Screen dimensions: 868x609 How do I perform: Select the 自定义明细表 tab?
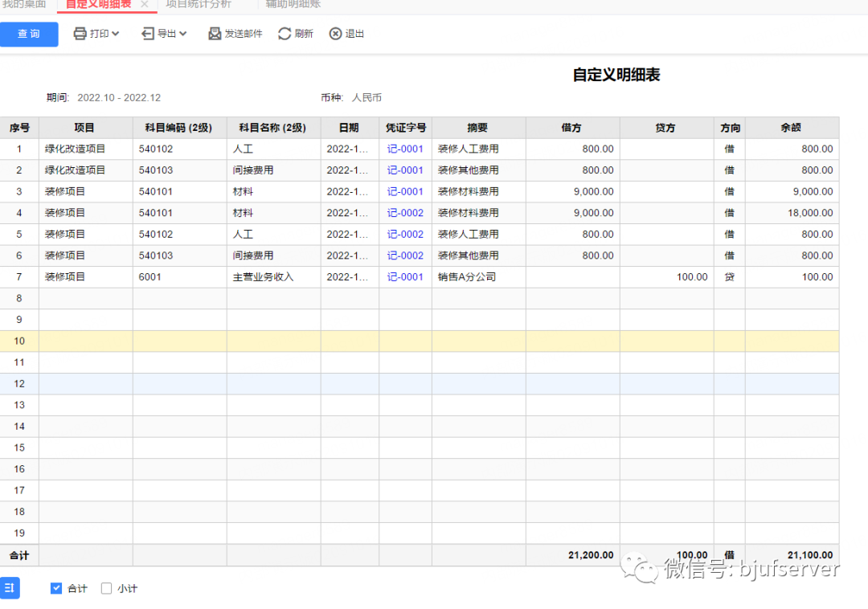click(99, 5)
